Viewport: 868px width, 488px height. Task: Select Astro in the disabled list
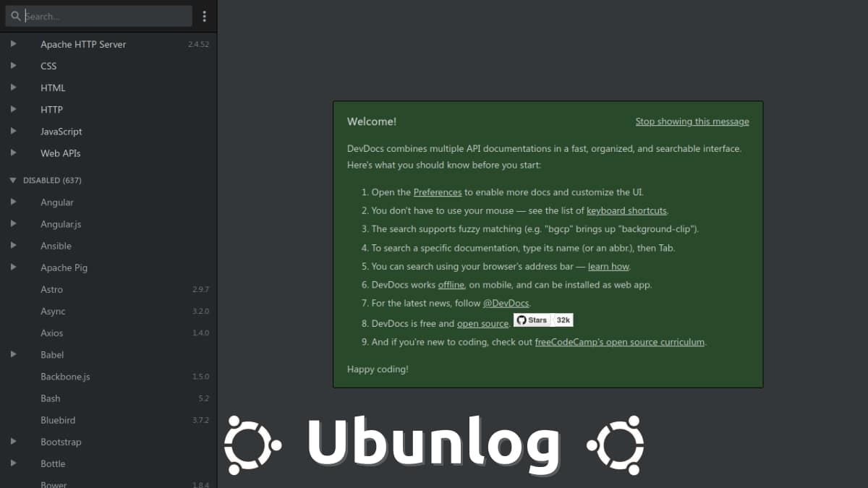coord(51,289)
